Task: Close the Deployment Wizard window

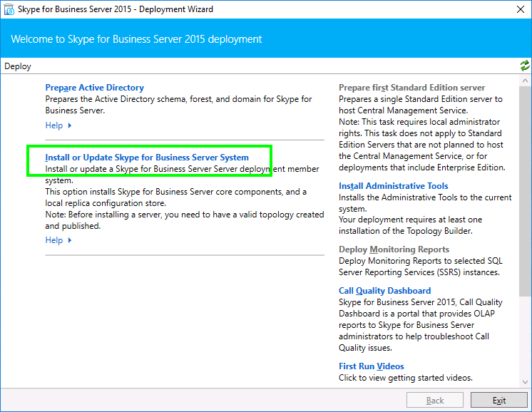Action: coord(520,9)
